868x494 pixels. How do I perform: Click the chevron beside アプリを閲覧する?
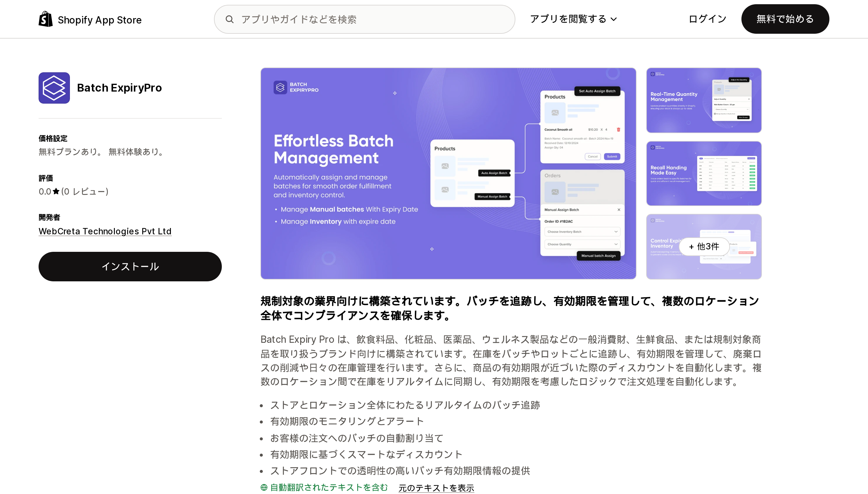[x=613, y=19]
